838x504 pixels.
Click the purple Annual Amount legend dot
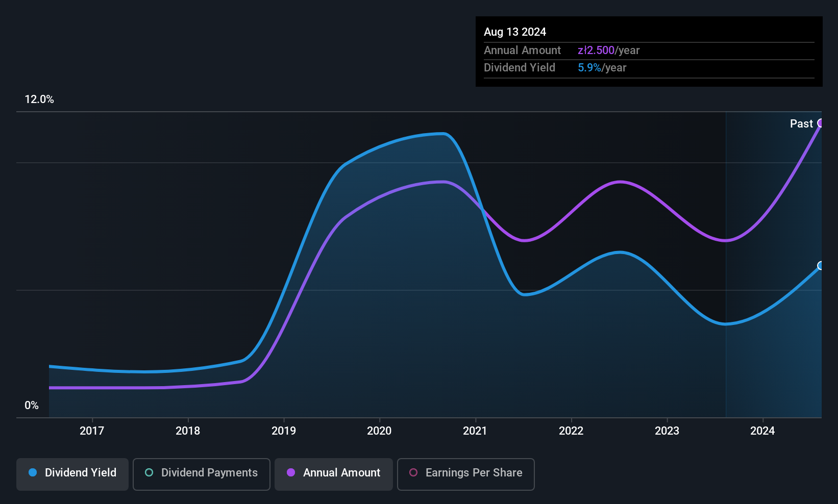(x=291, y=473)
